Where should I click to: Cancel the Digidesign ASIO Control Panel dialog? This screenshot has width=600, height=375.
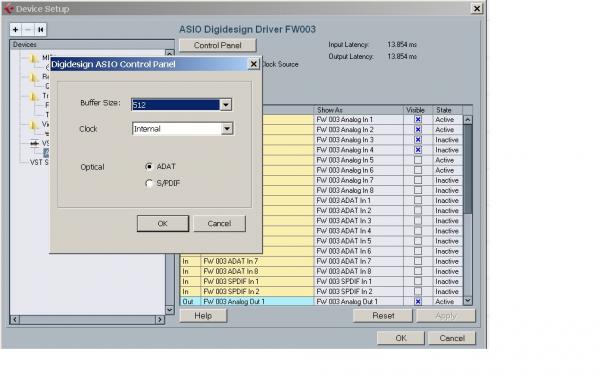pyautogui.click(x=219, y=223)
